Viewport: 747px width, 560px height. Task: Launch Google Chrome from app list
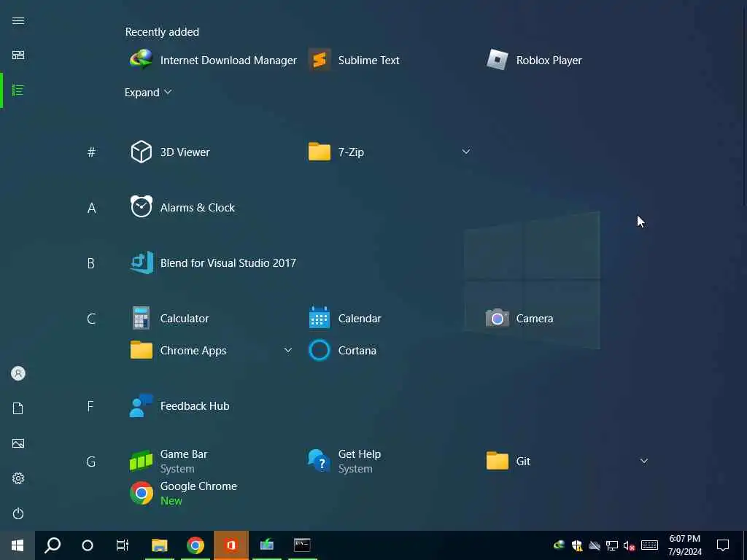pos(183,493)
